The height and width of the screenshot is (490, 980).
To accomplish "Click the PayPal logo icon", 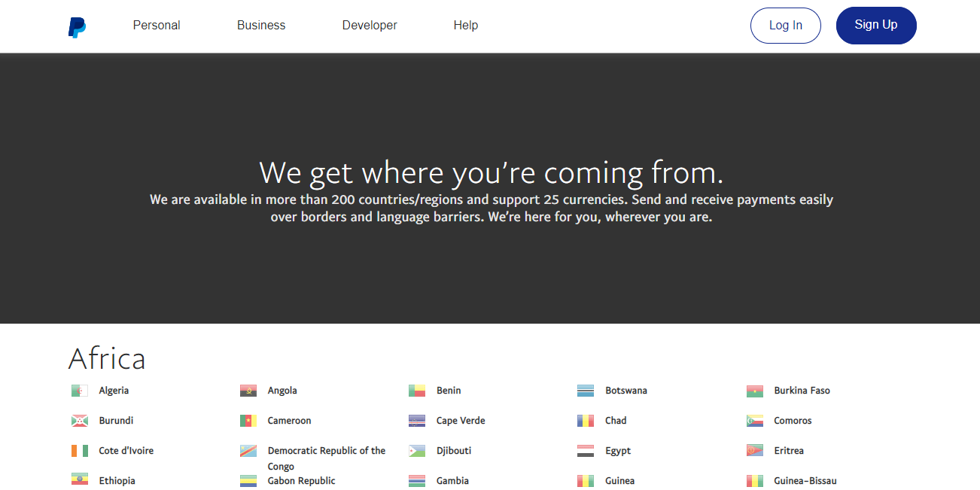I will click(x=77, y=27).
